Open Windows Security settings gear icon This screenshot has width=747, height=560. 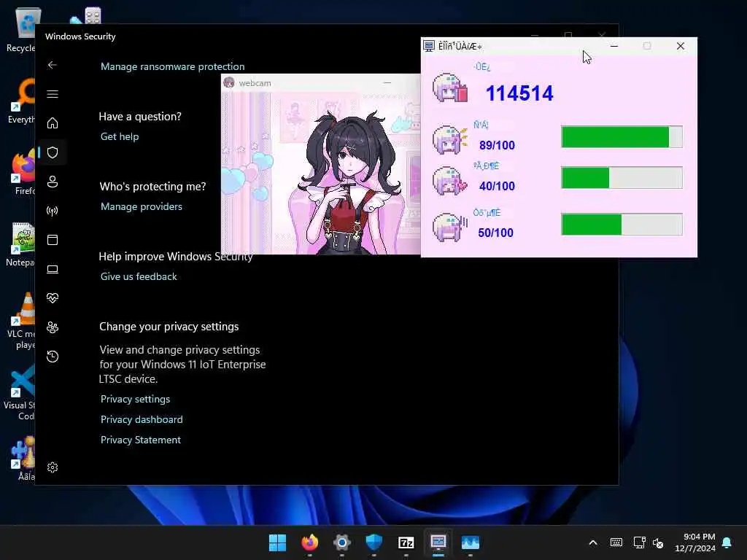[53, 467]
